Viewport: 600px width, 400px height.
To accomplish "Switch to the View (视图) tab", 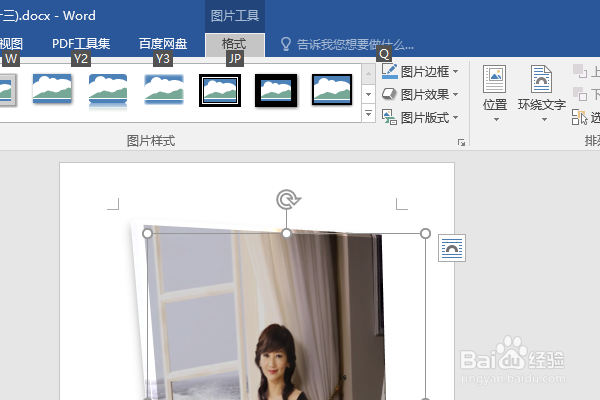I will click(x=11, y=44).
